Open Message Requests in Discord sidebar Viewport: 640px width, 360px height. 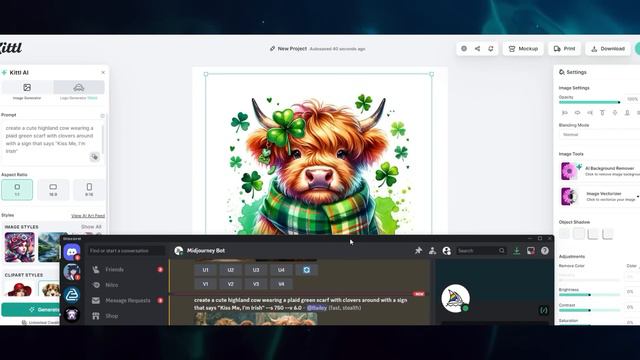pos(127,300)
